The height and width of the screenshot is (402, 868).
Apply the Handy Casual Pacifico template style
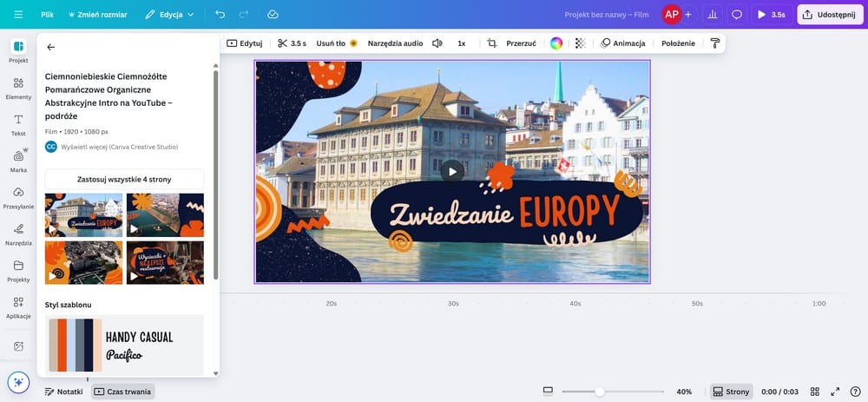[x=124, y=345]
